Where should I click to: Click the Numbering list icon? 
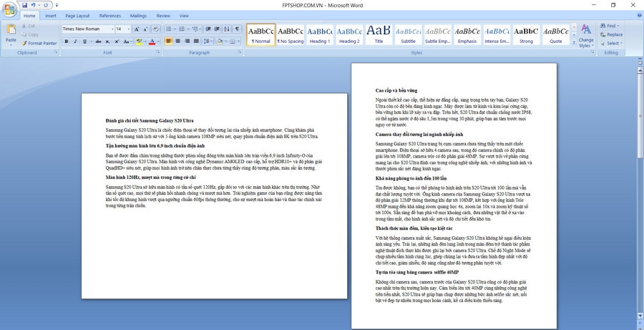pos(182,29)
